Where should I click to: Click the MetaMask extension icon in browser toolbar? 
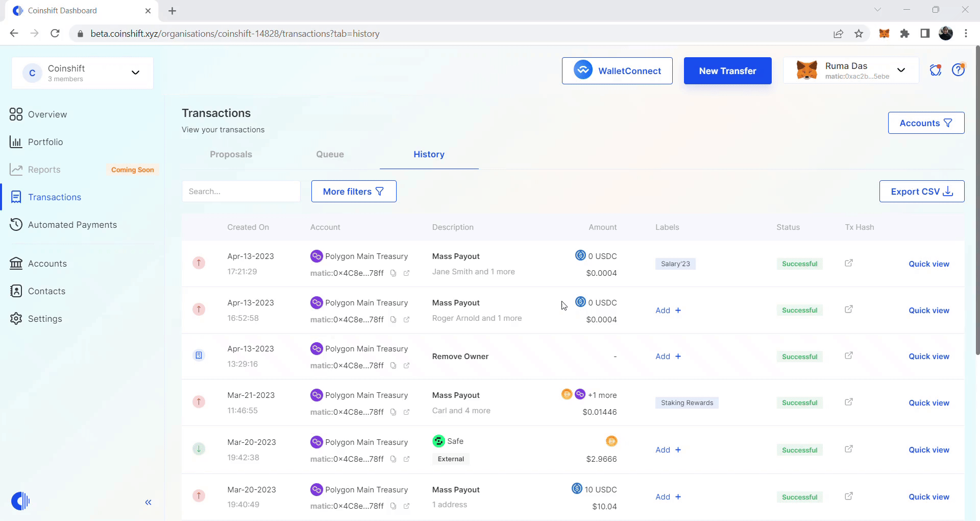tap(884, 34)
